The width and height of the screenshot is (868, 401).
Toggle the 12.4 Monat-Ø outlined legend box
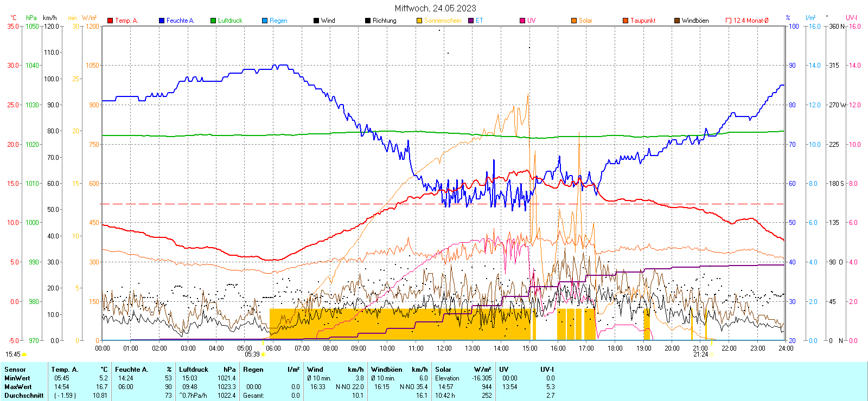click(729, 21)
